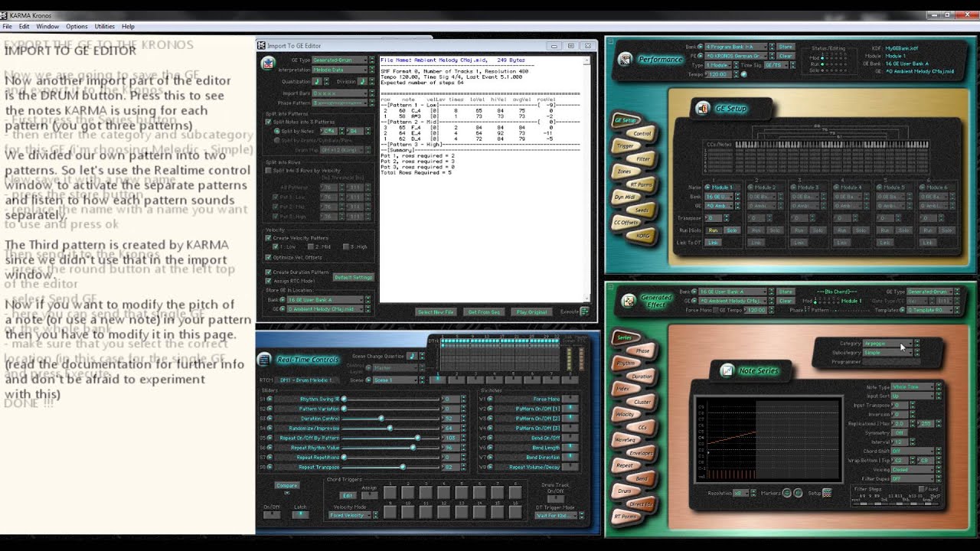Screen dimensions: 980x551
Task: Click the Note Series graph icon
Action: click(727, 370)
